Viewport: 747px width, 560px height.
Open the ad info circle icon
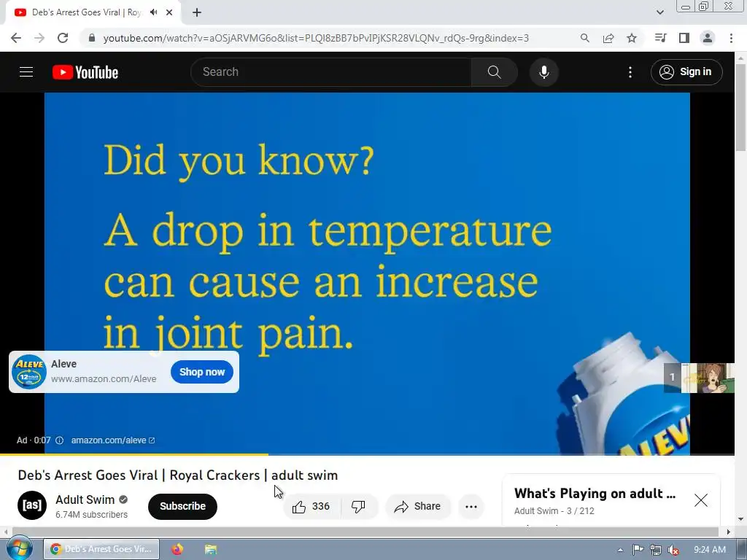pyautogui.click(x=60, y=440)
